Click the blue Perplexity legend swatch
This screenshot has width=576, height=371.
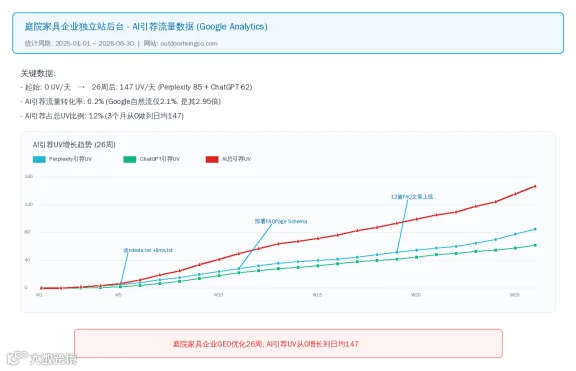click(x=39, y=159)
